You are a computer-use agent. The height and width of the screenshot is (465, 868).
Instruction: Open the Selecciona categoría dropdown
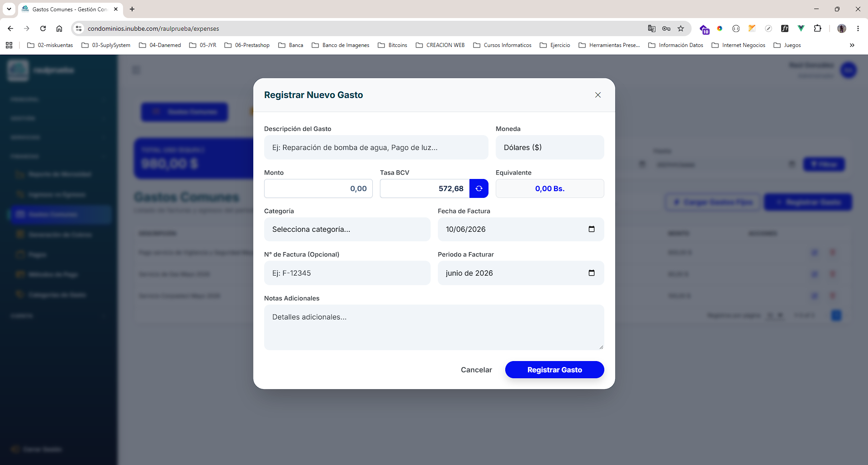pyautogui.click(x=347, y=229)
